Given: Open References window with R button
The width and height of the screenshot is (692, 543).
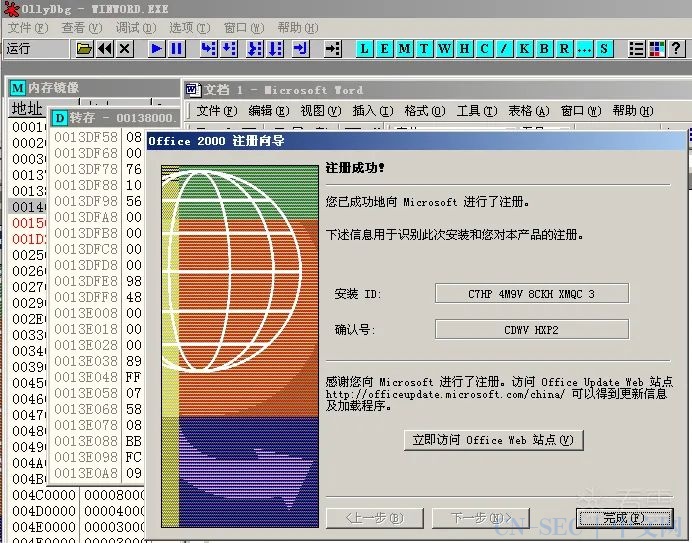Looking at the screenshot, I should (564, 49).
